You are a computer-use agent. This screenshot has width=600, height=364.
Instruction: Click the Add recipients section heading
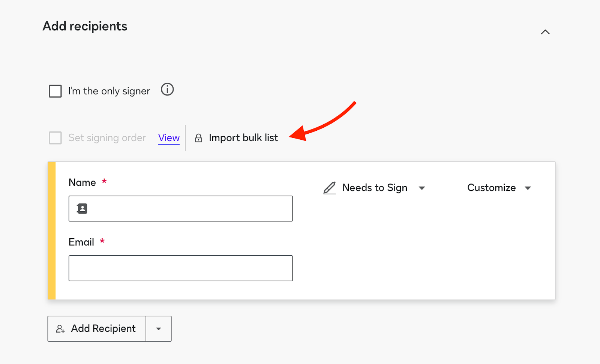[x=85, y=26]
